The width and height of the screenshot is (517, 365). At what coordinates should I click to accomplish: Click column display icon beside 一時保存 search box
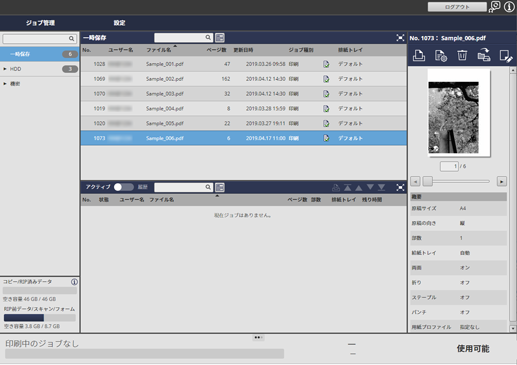(220, 38)
